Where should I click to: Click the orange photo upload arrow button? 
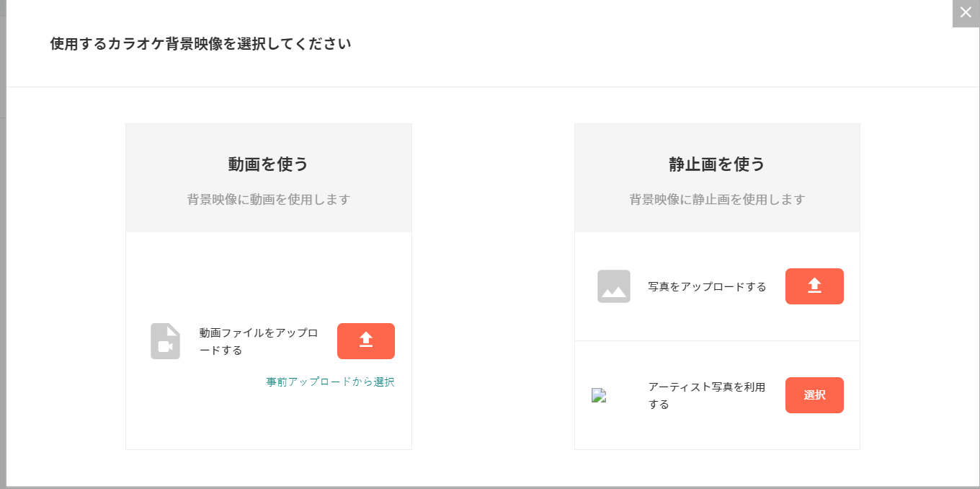click(814, 286)
